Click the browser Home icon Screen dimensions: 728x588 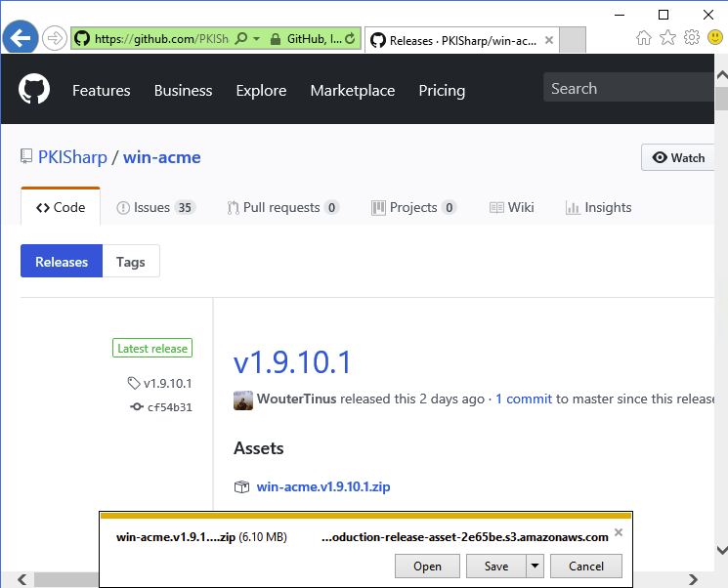644,37
